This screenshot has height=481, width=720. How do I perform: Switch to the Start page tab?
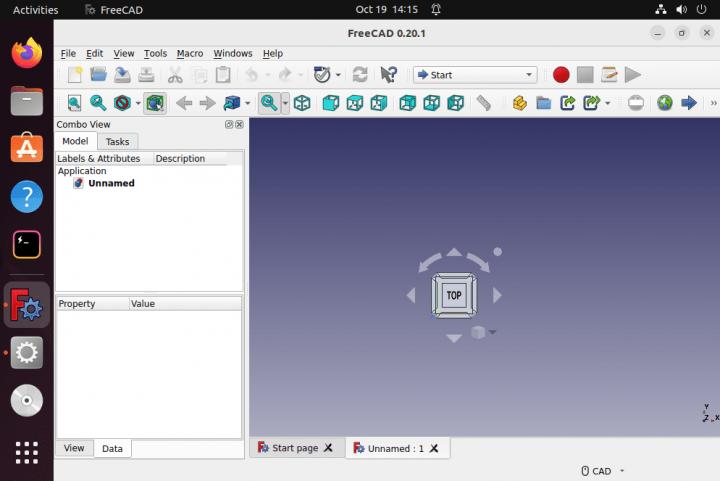click(x=294, y=448)
